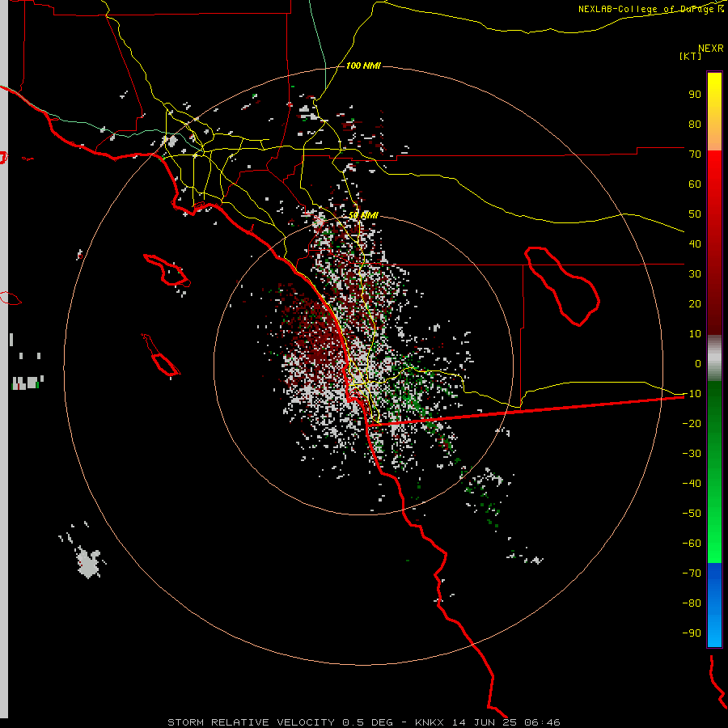Click the 70 scale value

(x=695, y=154)
